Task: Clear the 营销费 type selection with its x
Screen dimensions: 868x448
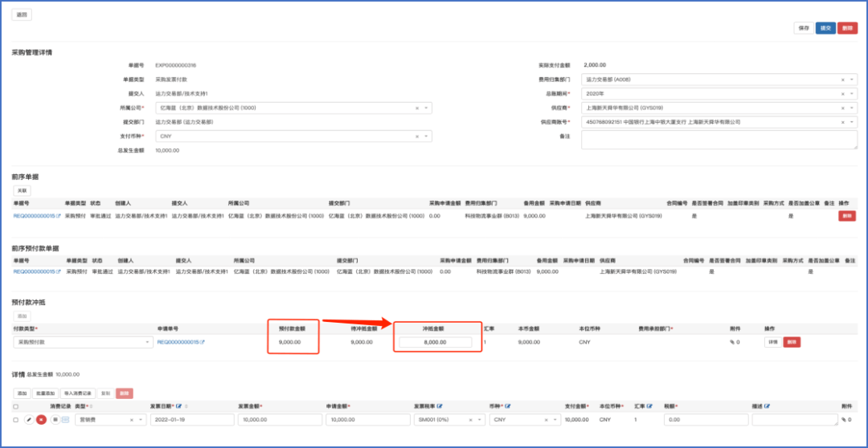Action: [131, 420]
